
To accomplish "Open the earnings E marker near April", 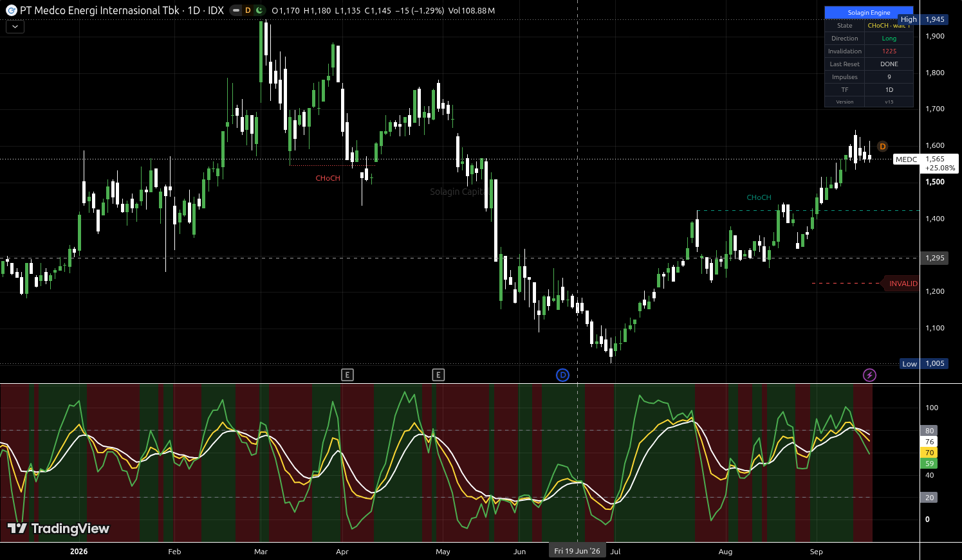I will point(347,375).
